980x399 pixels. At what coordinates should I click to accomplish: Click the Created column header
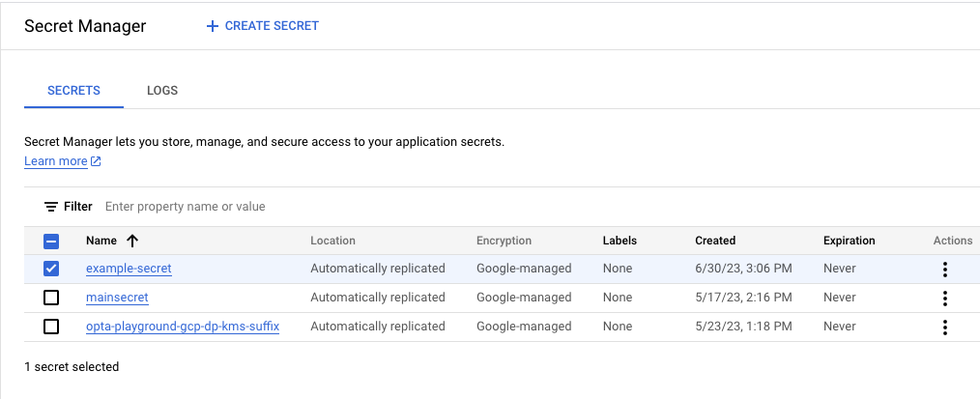tap(715, 241)
